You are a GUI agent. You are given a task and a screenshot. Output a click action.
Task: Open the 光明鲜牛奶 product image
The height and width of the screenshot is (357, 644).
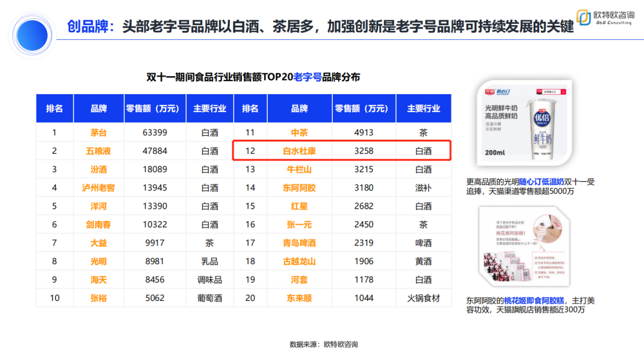525,123
